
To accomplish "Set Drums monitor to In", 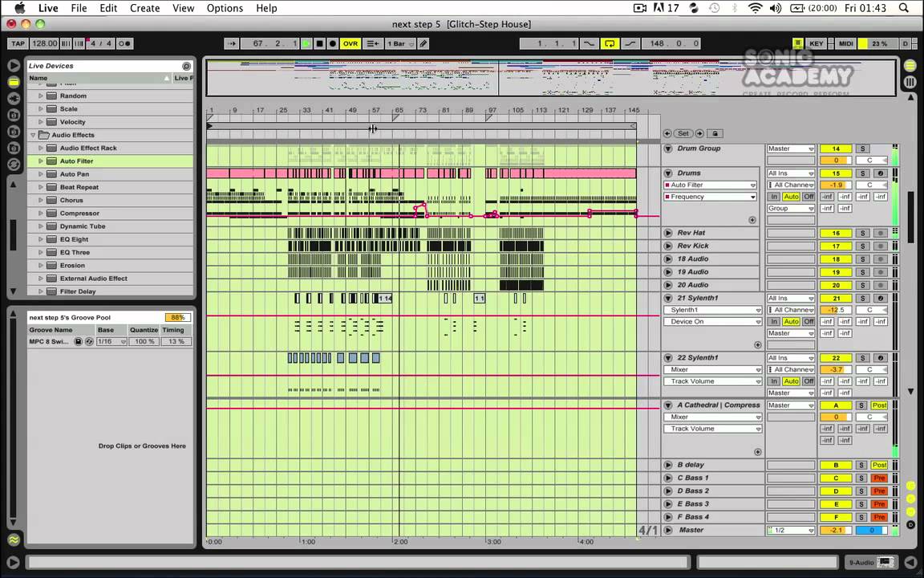I will [x=774, y=197].
